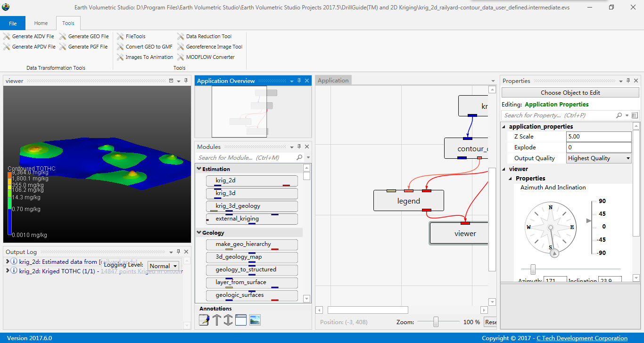Click the Explode input field
Image resolution: width=644 pixels, height=343 pixels.
click(599, 147)
